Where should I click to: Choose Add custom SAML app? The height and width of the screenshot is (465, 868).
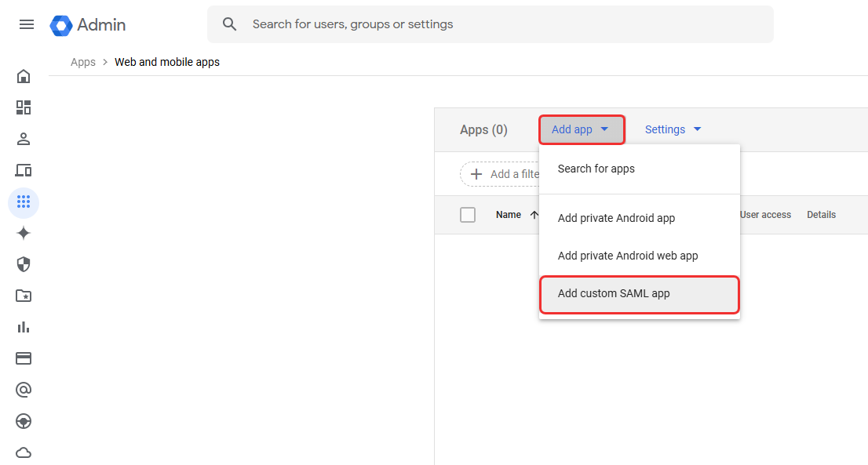[613, 294]
